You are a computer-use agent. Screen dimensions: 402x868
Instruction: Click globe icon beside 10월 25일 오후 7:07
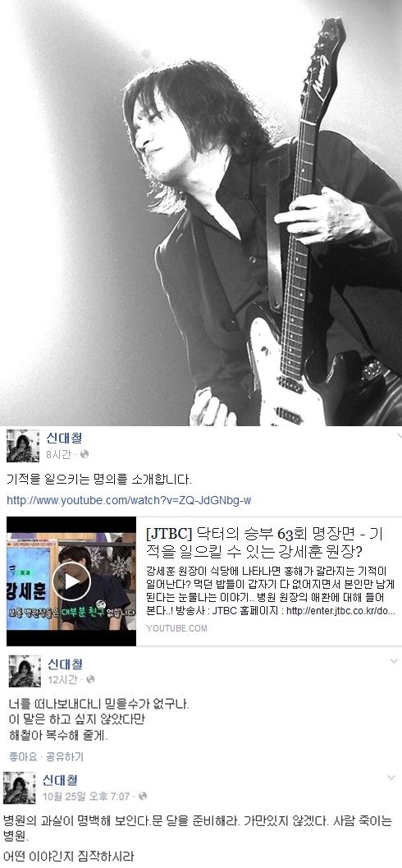point(143,796)
